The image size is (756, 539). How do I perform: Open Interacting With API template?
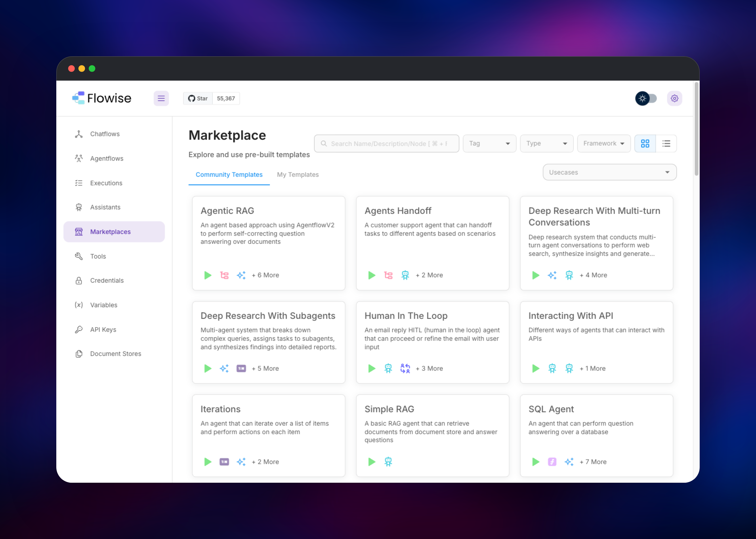tap(596, 342)
